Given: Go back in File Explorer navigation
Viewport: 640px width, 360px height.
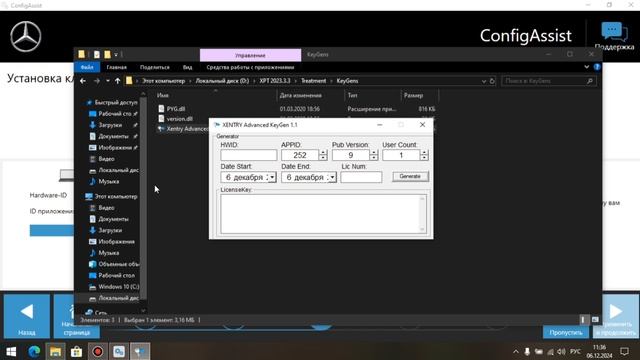Looking at the screenshot, I should click(x=83, y=81).
